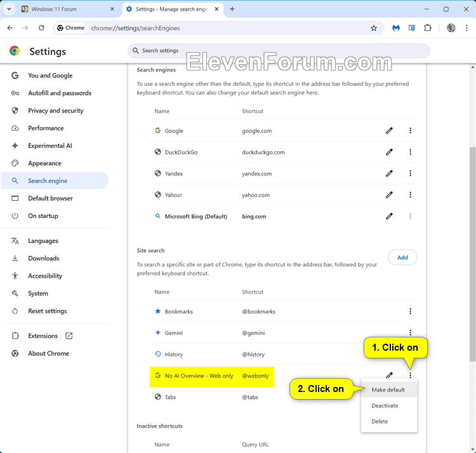Open Performance settings section
The height and width of the screenshot is (453, 476).
[x=55, y=128]
